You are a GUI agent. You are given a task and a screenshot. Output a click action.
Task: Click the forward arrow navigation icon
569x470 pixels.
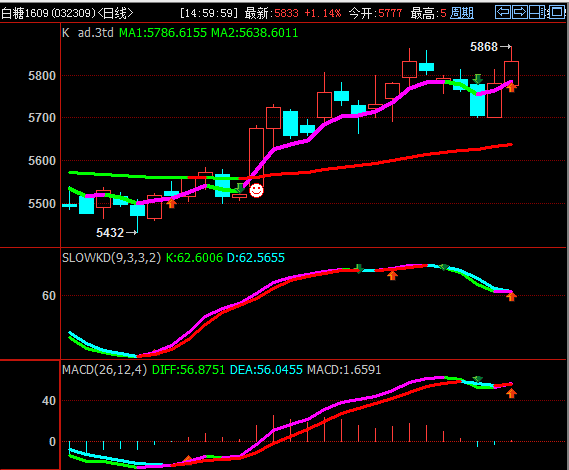coord(520,12)
